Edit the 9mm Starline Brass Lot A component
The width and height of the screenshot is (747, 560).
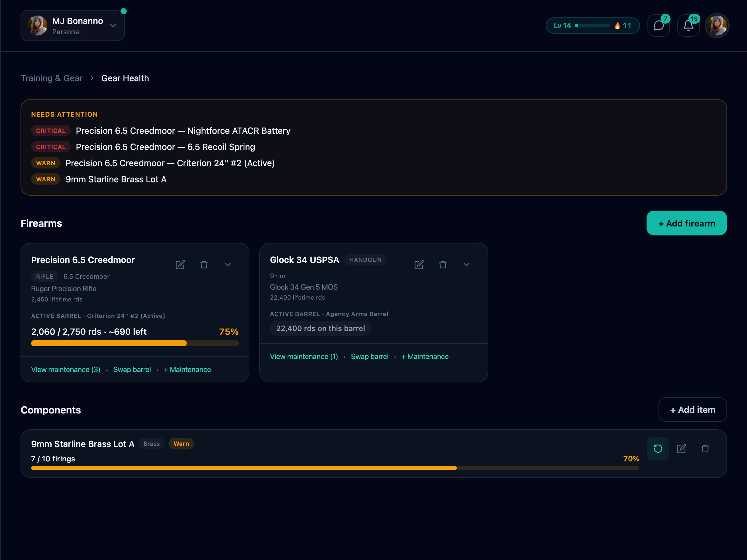pyautogui.click(x=681, y=449)
